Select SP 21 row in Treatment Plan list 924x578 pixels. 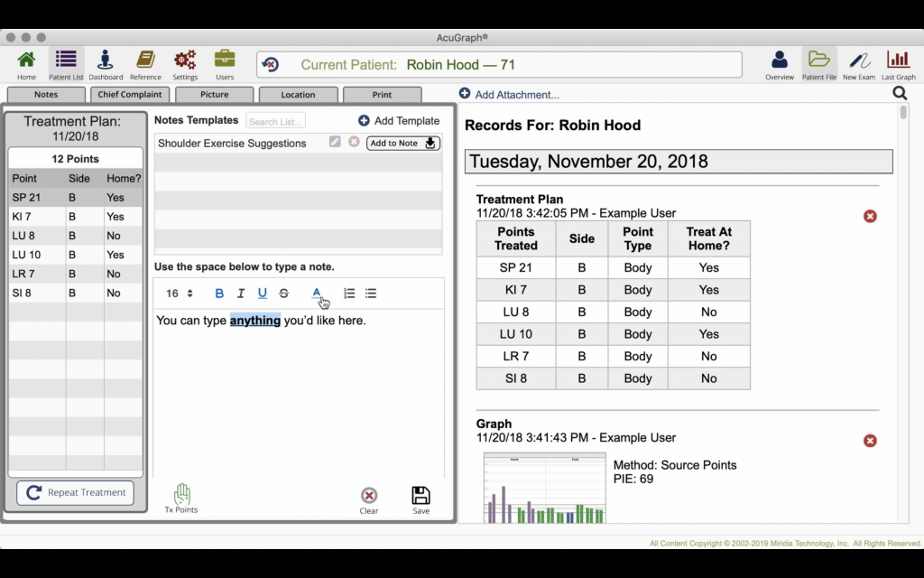[x=76, y=198]
